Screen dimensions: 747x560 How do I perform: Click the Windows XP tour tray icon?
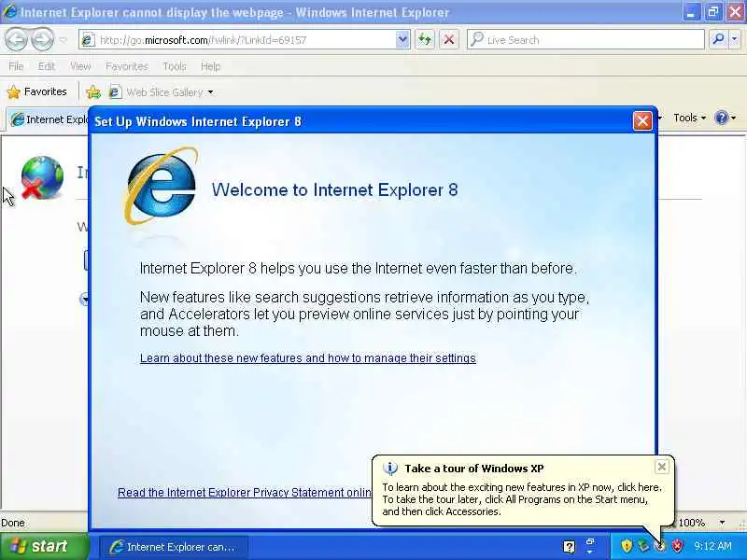tap(660, 546)
